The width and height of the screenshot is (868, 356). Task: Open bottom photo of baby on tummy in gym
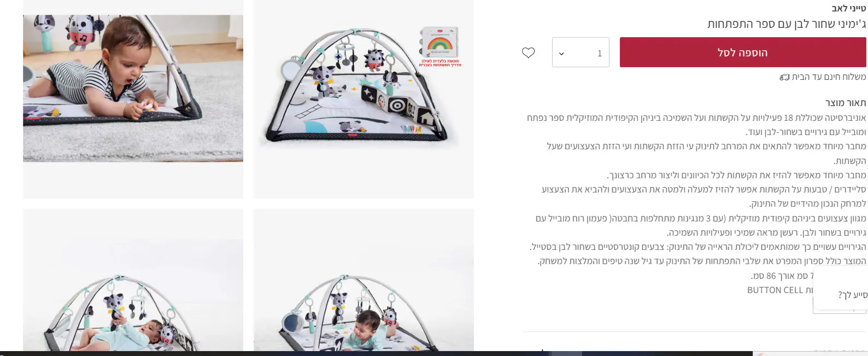363,280
